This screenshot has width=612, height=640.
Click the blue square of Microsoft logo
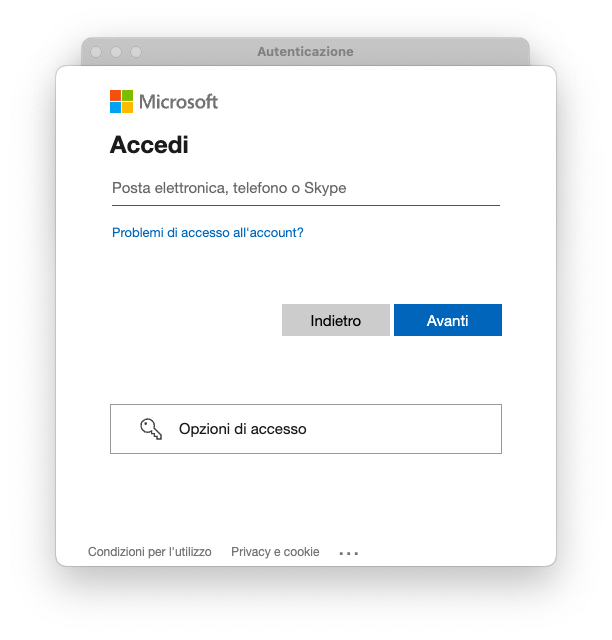click(x=116, y=107)
